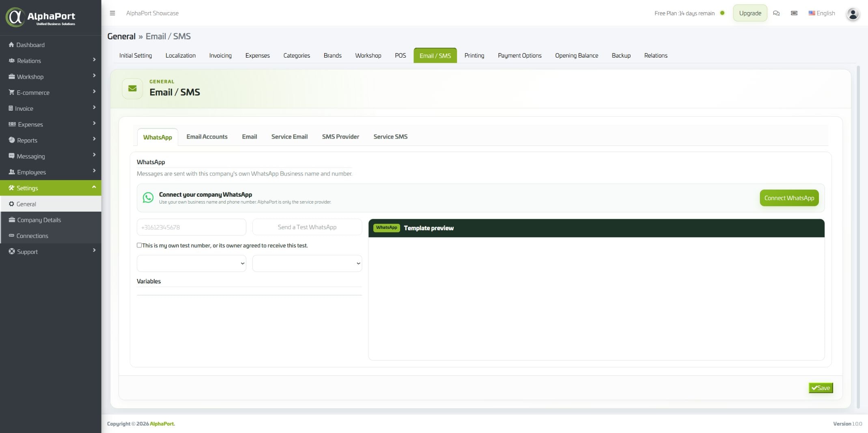Save the Email / SMS settings
Viewport: 868px width, 433px height.
(x=821, y=388)
